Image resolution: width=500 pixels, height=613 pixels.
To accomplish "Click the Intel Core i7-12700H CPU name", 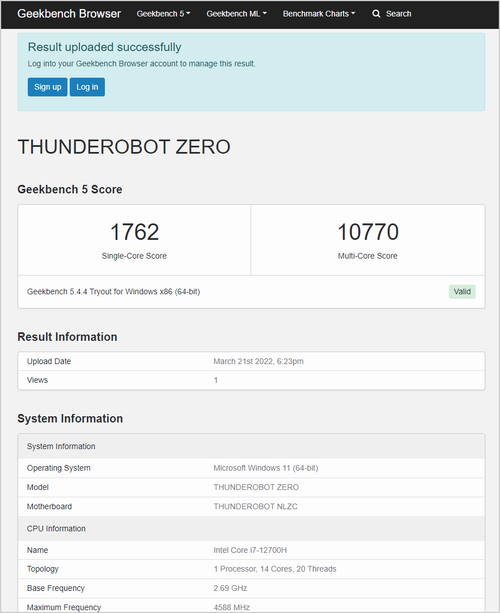I will [250, 550].
